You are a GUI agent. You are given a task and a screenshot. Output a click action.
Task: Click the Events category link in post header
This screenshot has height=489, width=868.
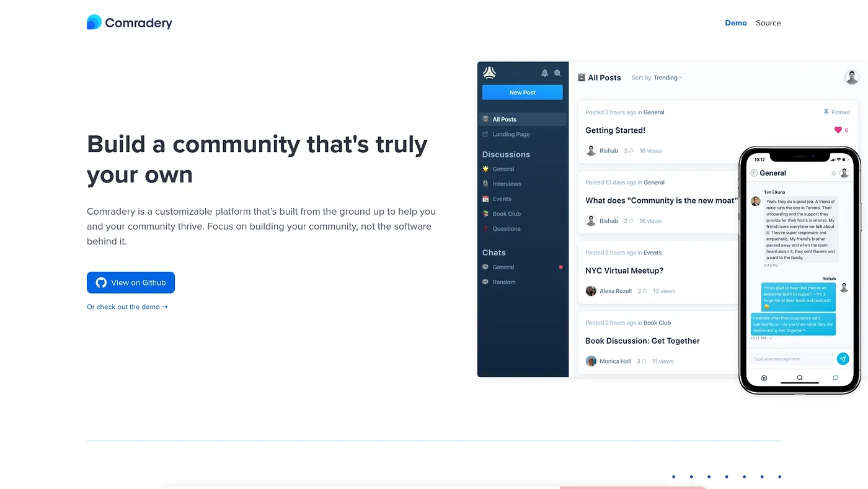click(652, 253)
